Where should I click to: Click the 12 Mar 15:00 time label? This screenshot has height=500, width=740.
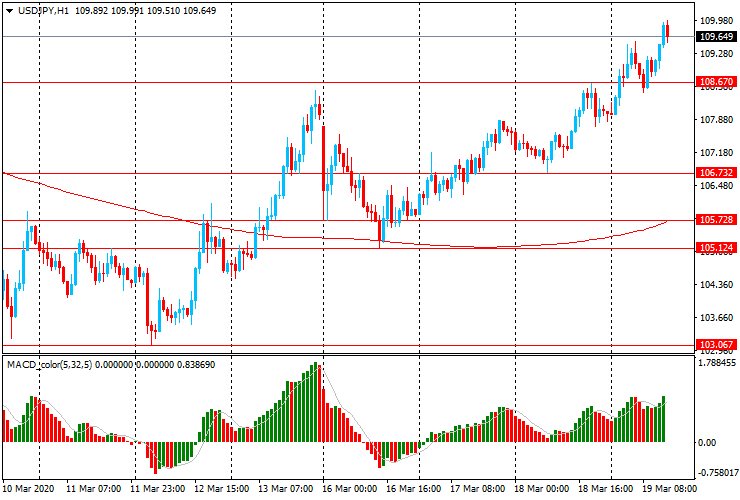222,488
